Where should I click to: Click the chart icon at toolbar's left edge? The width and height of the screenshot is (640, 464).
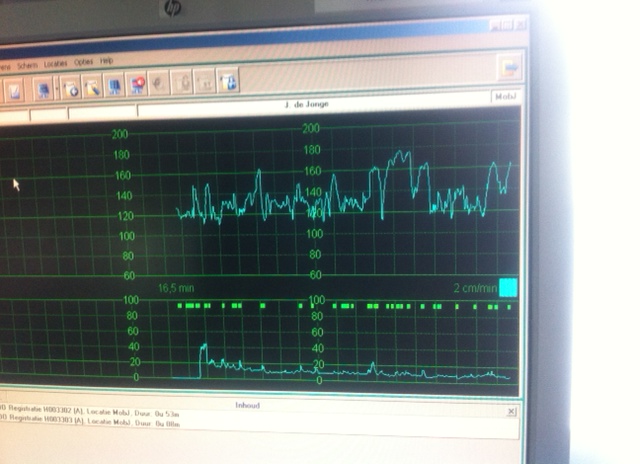16,90
